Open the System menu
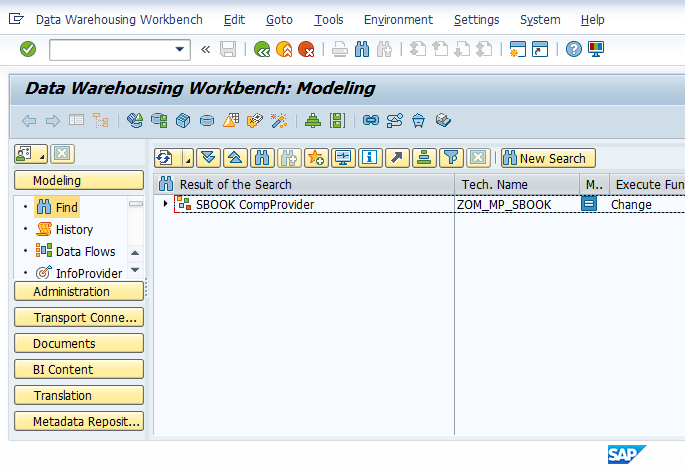 tap(540, 20)
